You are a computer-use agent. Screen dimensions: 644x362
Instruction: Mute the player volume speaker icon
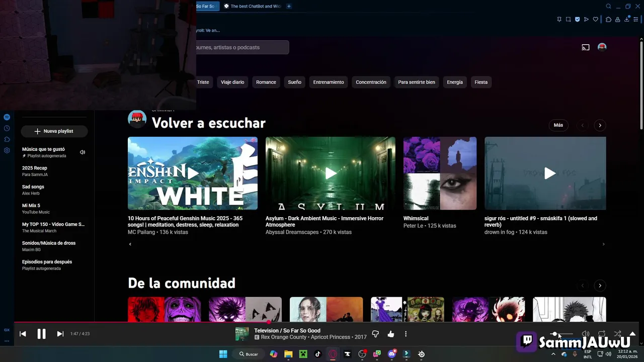click(586, 334)
